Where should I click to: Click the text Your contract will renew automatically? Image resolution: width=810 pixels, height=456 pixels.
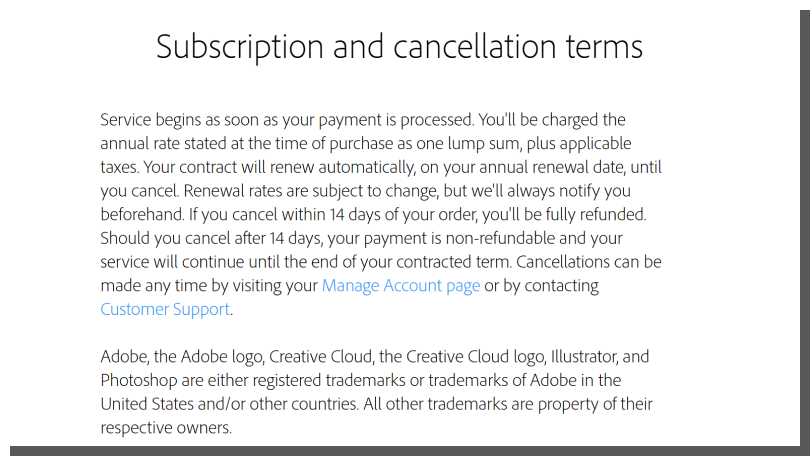(279, 167)
